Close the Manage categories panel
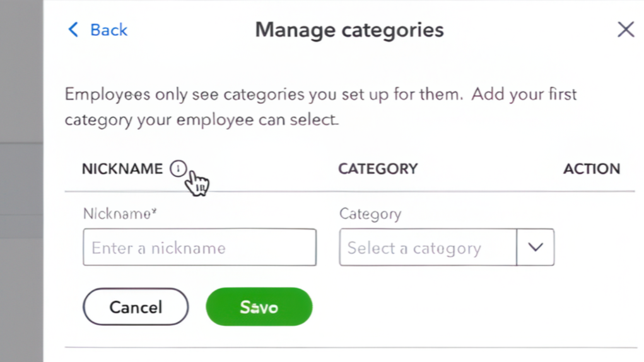This screenshot has height=362, width=644. point(625,29)
